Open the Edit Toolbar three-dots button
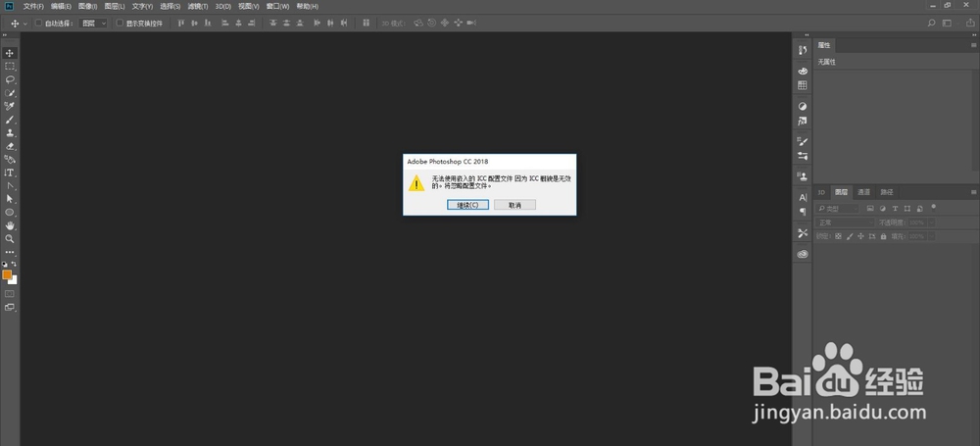This screenshot has width=980, height=446. [x=10, y=252]
